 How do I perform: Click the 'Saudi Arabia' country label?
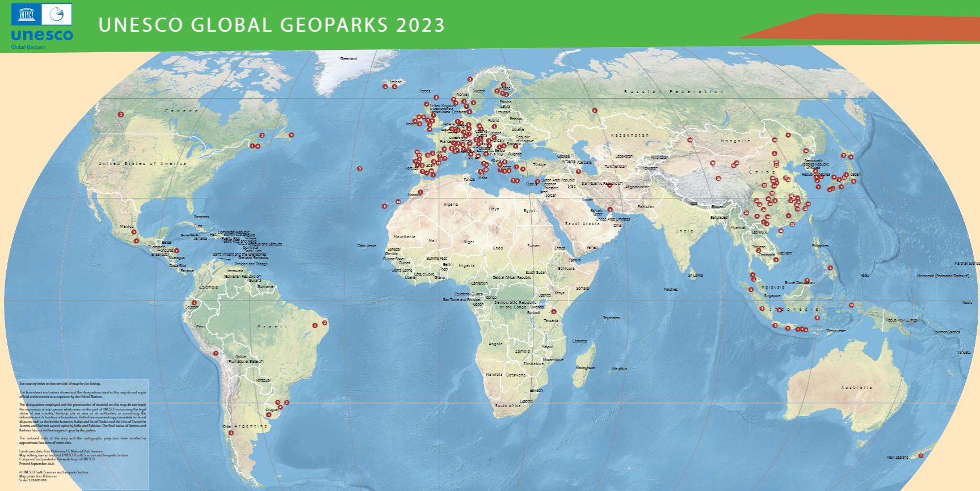click(582, 223)
